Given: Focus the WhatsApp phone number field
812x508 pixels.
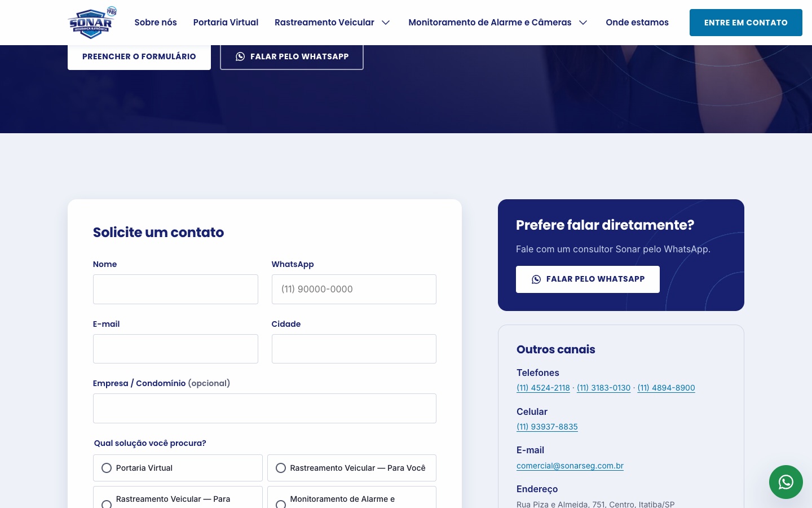Looking at the screenshot, I should pyautogui.click(x=354, y=289).
